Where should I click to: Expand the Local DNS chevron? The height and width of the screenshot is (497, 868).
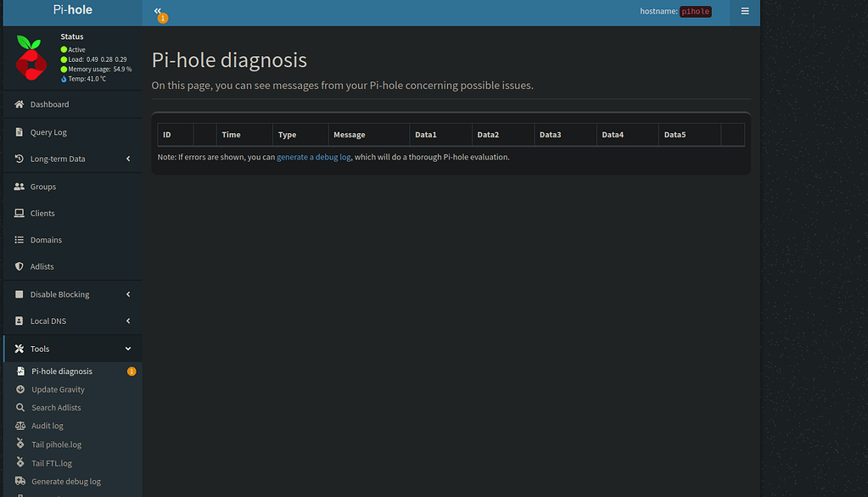pos(128,321)
